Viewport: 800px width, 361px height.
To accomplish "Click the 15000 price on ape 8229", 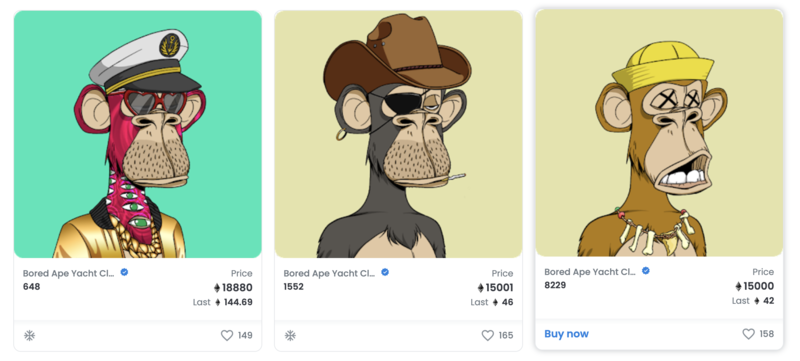I will tap(758, 286).
